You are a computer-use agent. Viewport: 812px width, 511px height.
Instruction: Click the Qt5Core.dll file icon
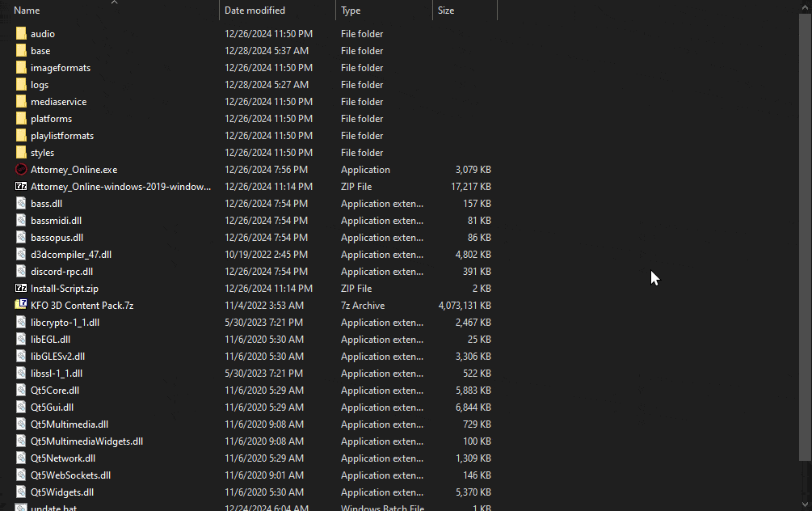[21, 391]
